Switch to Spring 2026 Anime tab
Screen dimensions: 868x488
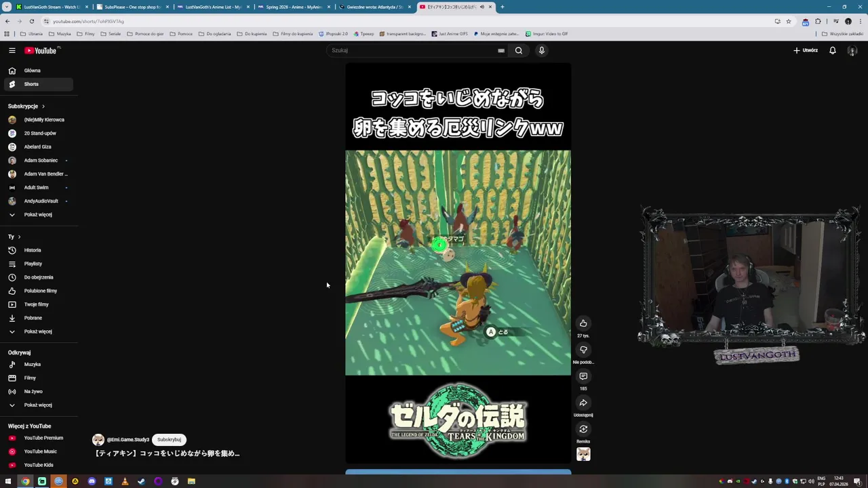pyautogui.click(x=294, y=7)
